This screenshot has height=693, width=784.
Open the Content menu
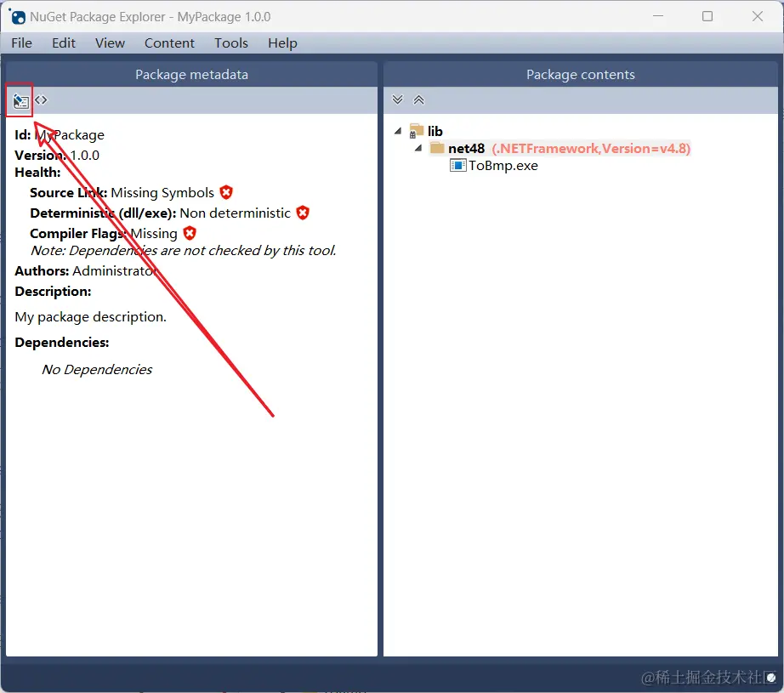[169, 43]
